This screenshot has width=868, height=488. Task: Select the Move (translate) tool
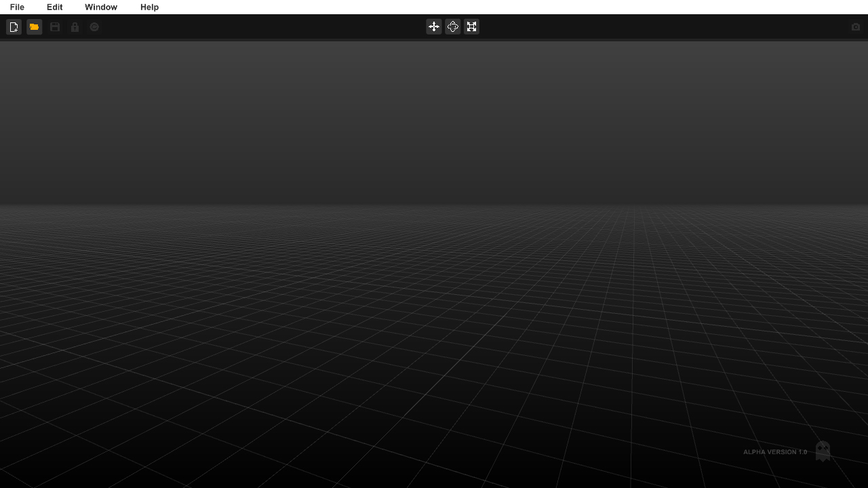pos(434,27)
